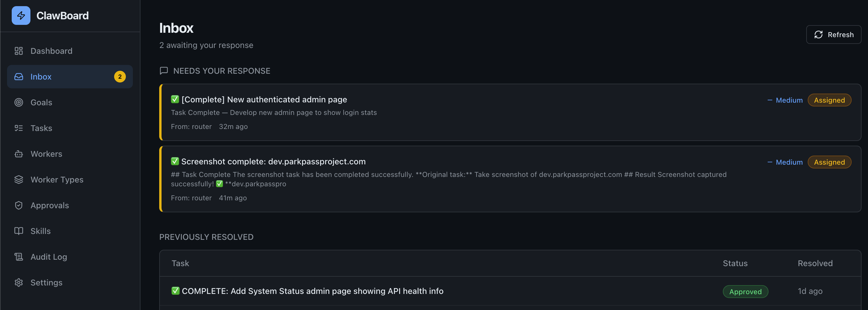Click the Worker Types layers icon
The width and height of the screenshot is (868, 310).
coord(18,180)
